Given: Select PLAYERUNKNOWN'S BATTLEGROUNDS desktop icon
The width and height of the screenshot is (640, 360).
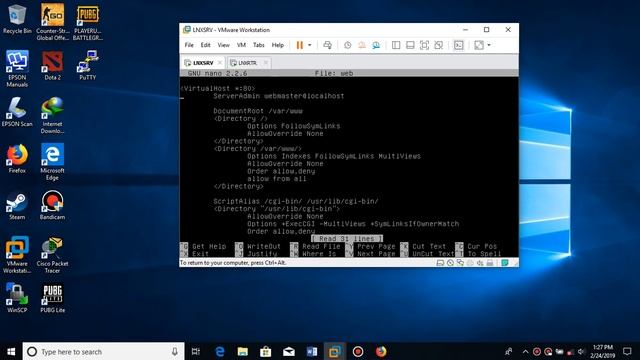Looking at the screenshot, I should [x=88, y=22].
